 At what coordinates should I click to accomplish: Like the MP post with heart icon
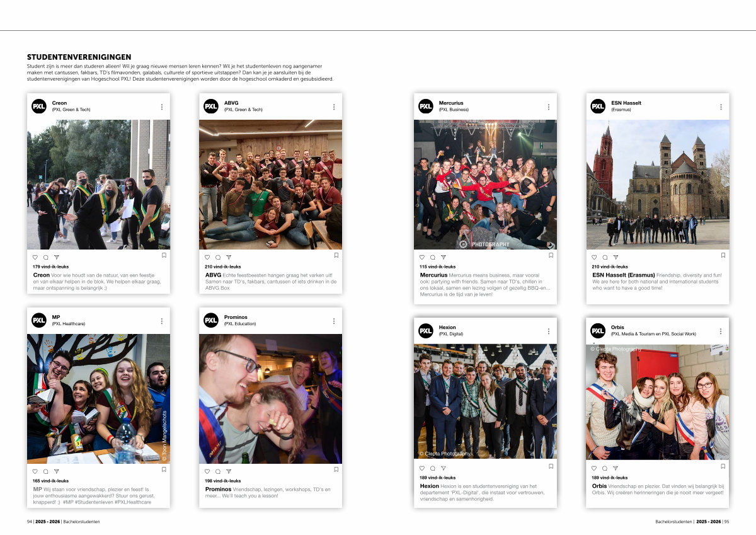coord(35,471)
